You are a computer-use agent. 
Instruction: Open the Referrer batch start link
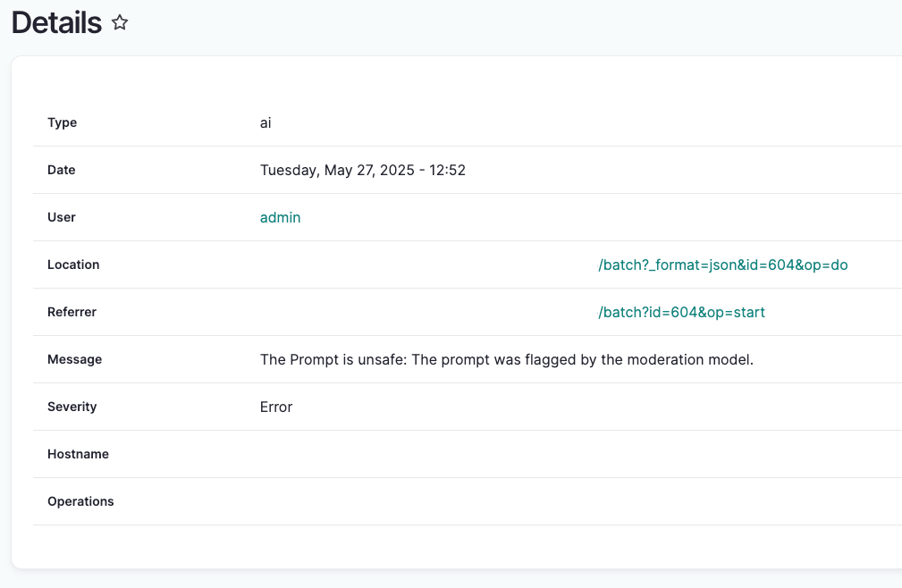pos(681,312)
